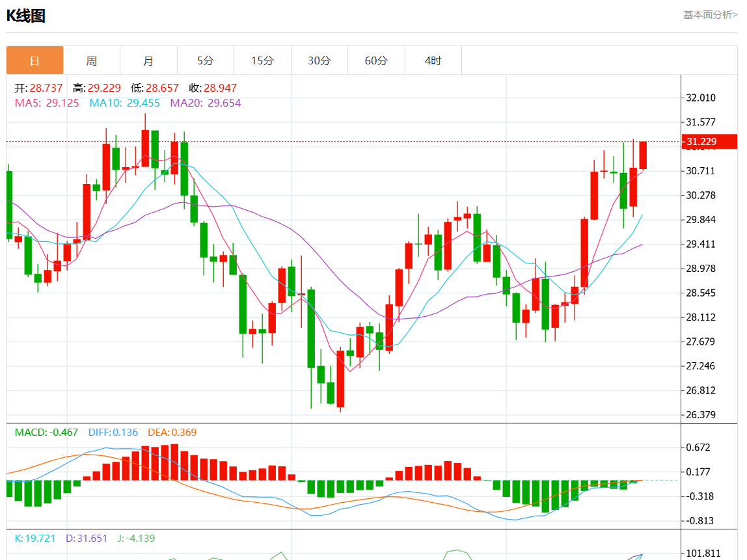
Task: Click the MA10: 29.455 indicator text
Action: point(125,103)
